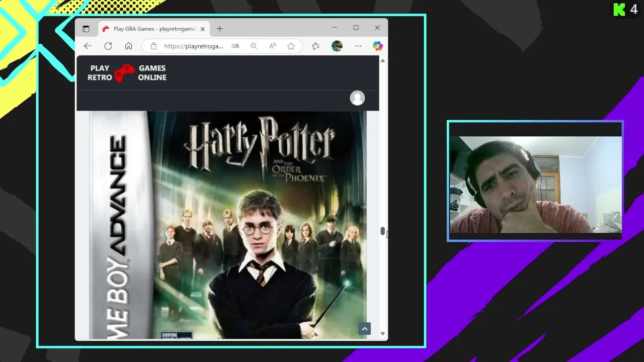Screen dimensions: 644x362
Task: Go back to the previous page
Action: [x=88, y=46]
